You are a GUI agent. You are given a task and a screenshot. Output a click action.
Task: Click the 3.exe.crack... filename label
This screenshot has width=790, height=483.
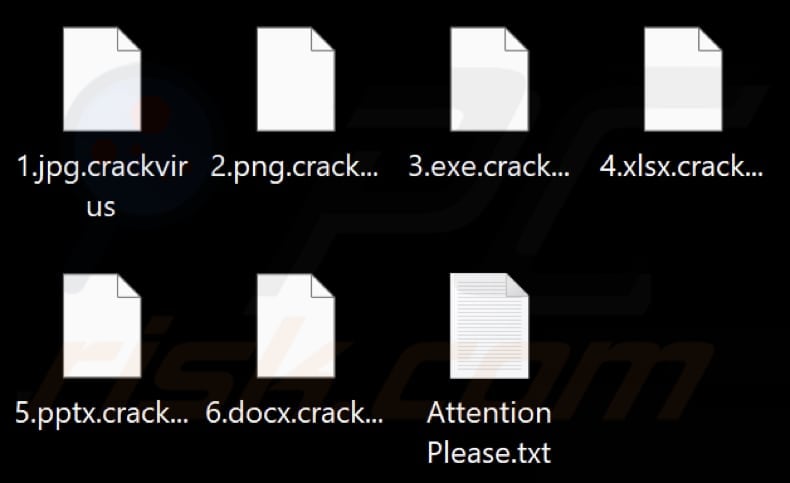point(489,167)
